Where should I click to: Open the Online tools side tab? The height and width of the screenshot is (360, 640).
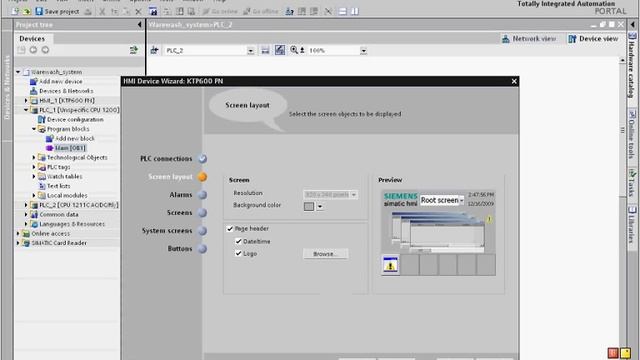tap(632, 134)
